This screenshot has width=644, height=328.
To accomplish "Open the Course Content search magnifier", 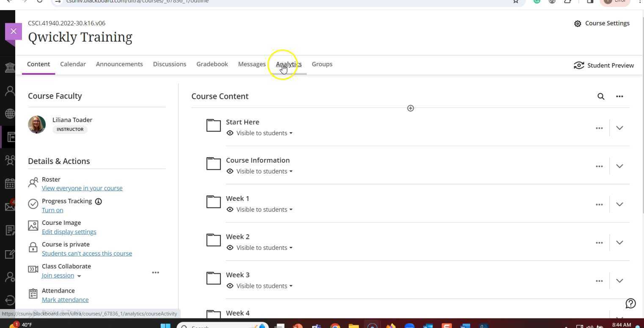I will click(601, 96).
